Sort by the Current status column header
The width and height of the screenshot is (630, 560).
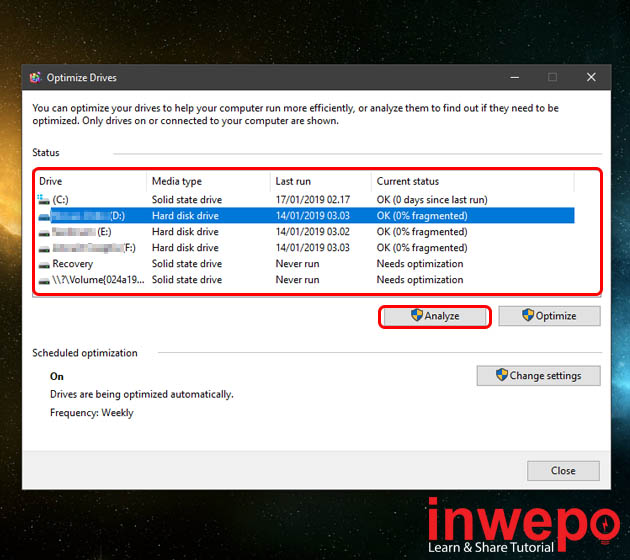click(472, 181)
